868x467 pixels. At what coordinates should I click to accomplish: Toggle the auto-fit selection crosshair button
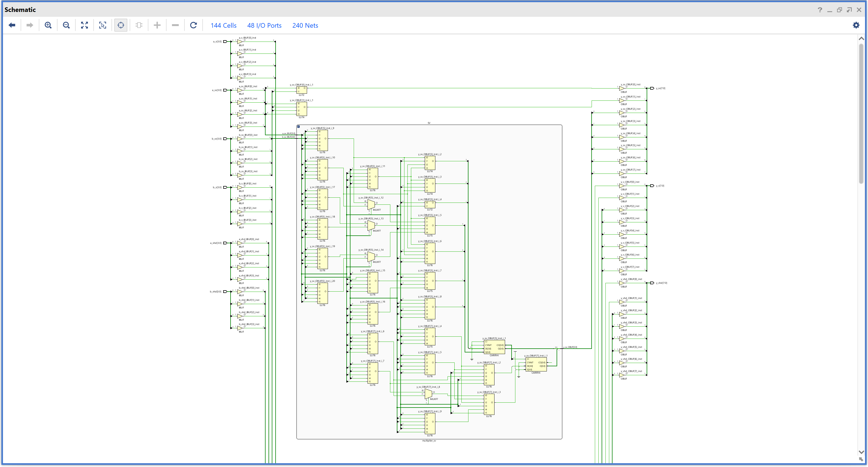pyautogui.click(x=121, y=25)
